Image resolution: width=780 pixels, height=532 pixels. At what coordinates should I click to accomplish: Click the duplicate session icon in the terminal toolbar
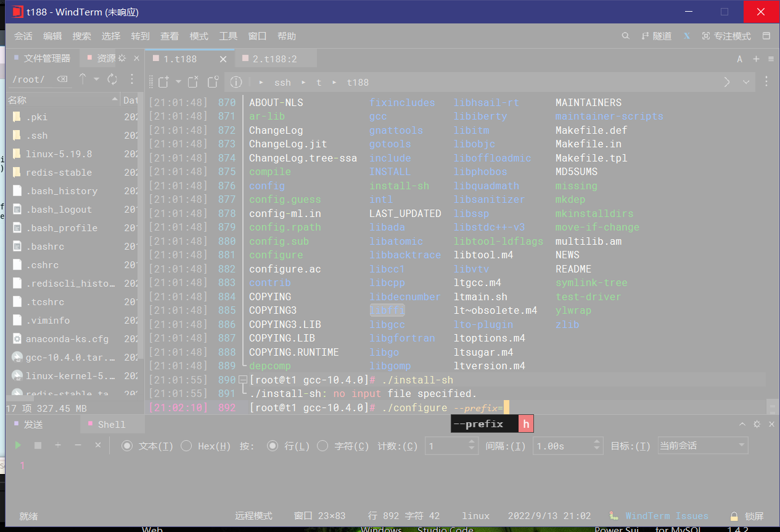(x=213, y=81)
